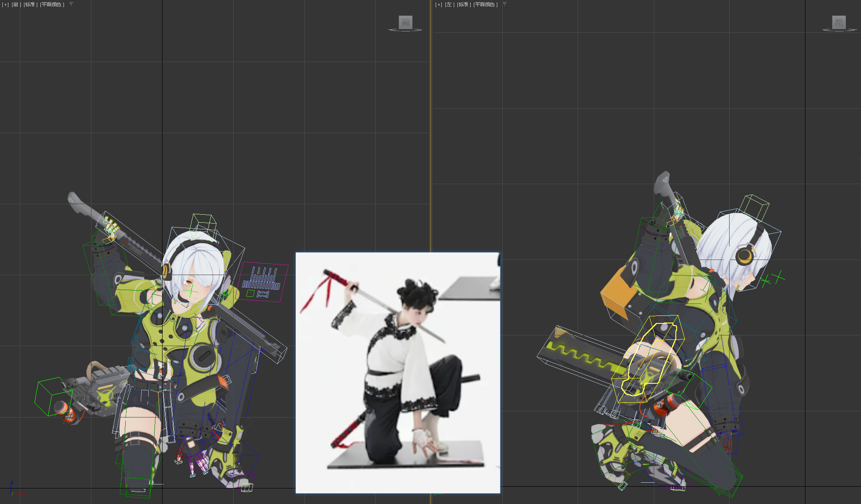The image size is (861, 504).
Task: Open the [标准] shading menu in Left viewport
Action: [x=464, y=4]
